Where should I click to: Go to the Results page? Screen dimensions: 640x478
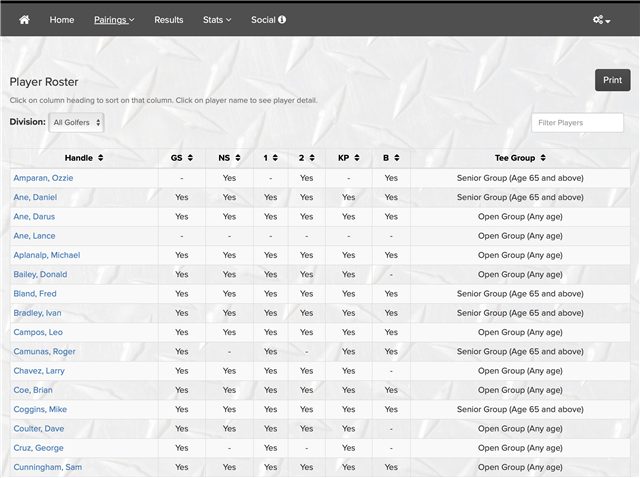(x=168, y=19)
